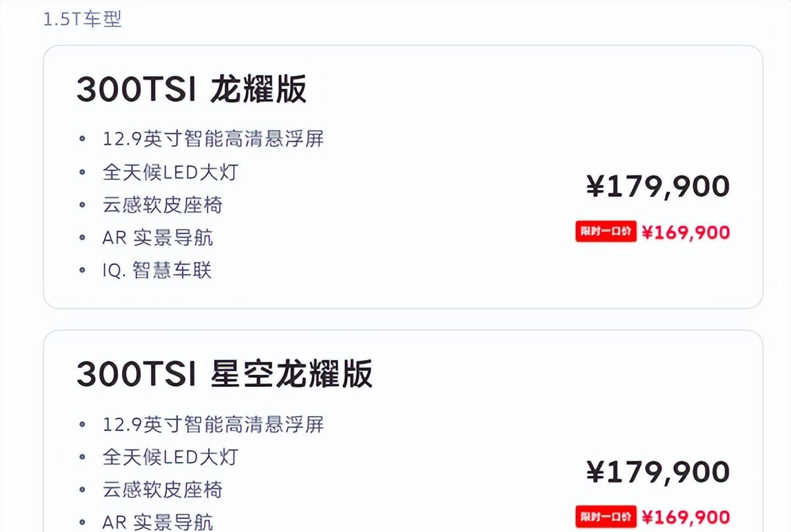
Task: Select the 1.5T车型 section heading
Action: [82, 19]
